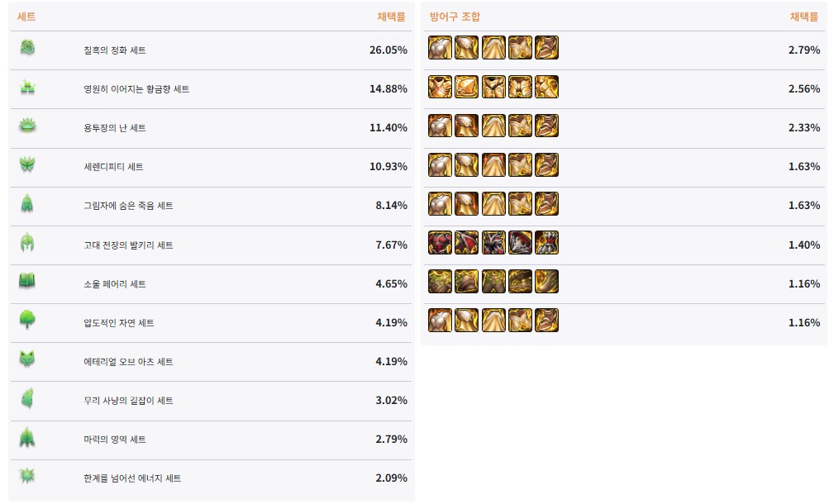Click the 26.05% adoption rate value
The height and width of the screenshot is (504, 829).
coord(388,50)
